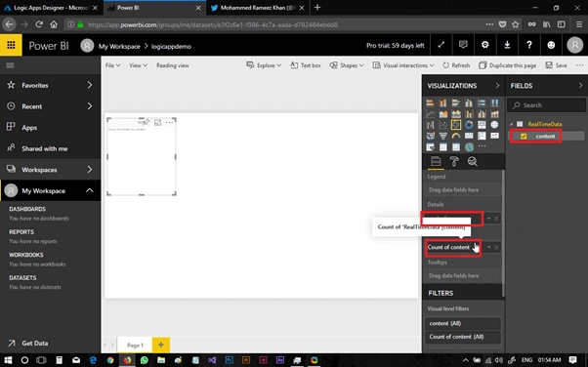Switch to the Analytics magnifier tab
Screen dimensions: 588x367
click(472, 161)
